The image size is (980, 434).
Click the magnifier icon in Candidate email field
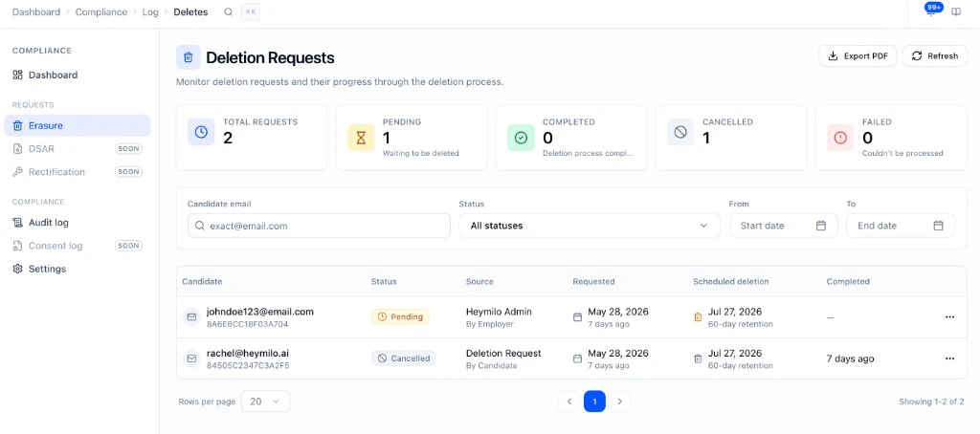coord(199,226)
